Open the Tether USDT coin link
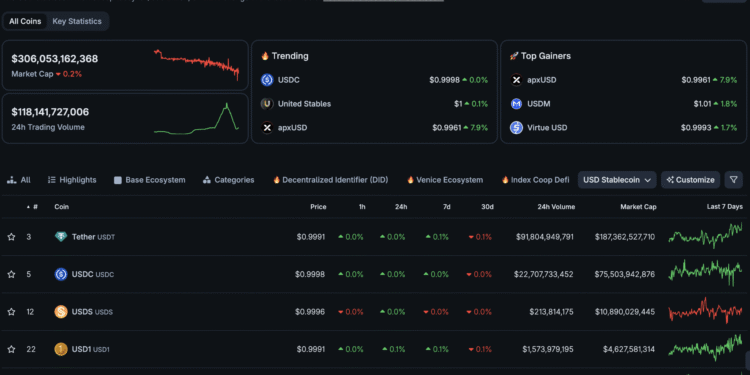This screenshot has height=375, width=750. click(93, 237)
